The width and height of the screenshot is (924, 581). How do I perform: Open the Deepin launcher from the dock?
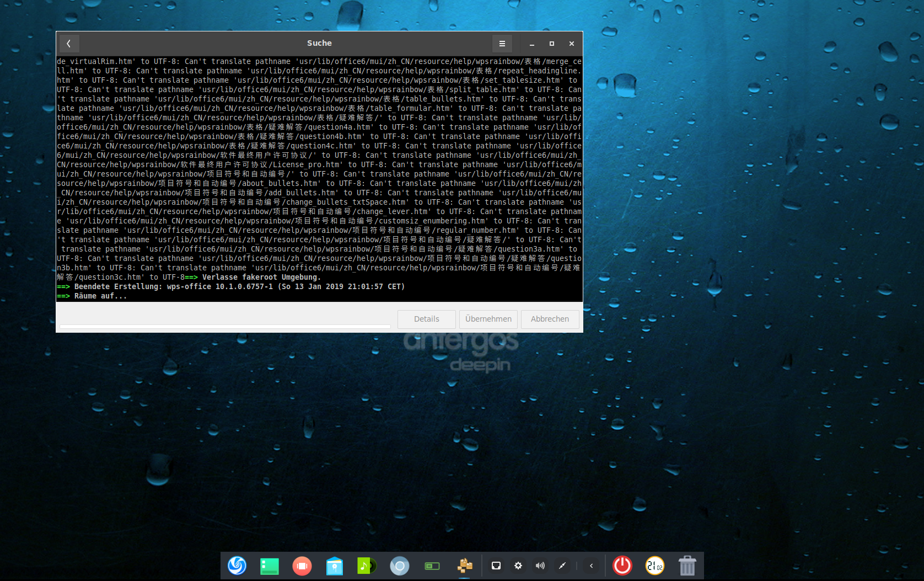click(x=237, y=566)
